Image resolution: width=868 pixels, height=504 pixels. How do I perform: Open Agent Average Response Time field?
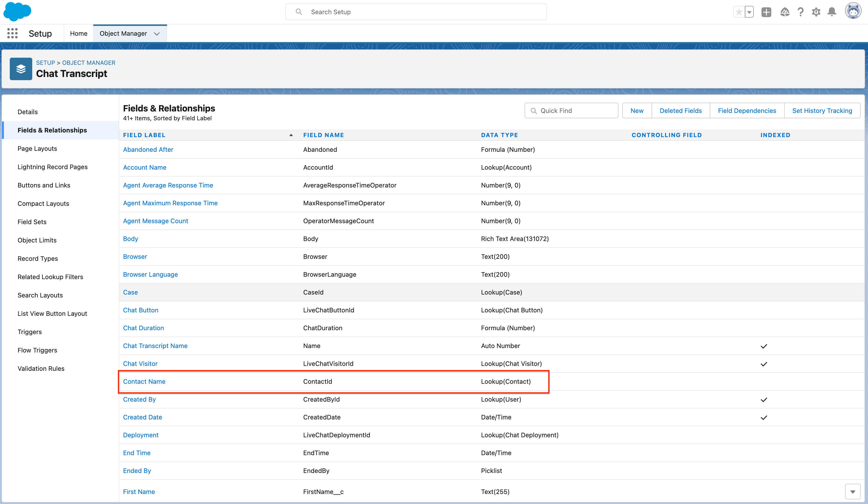click(168, 185)
